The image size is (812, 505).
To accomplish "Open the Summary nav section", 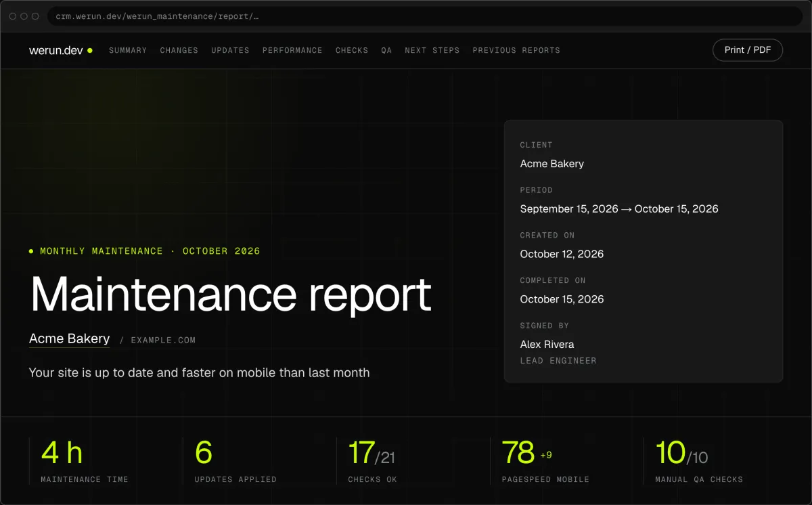I will click(x=128, y=50).
